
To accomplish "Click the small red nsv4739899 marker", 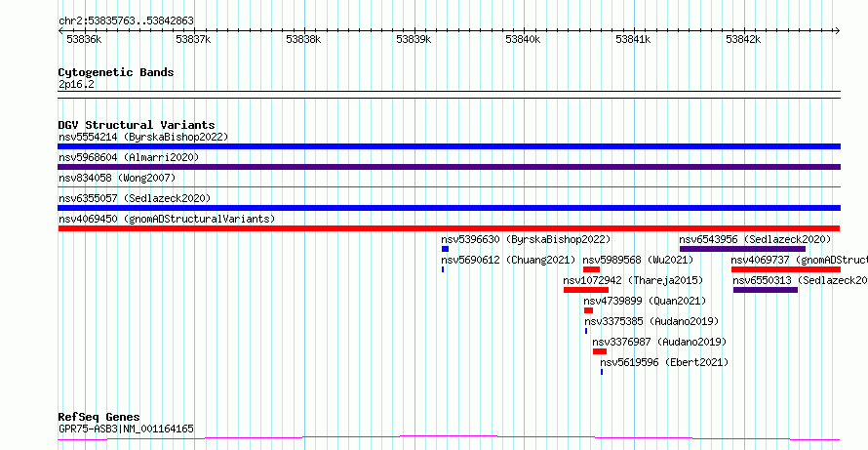I will 588,310.
